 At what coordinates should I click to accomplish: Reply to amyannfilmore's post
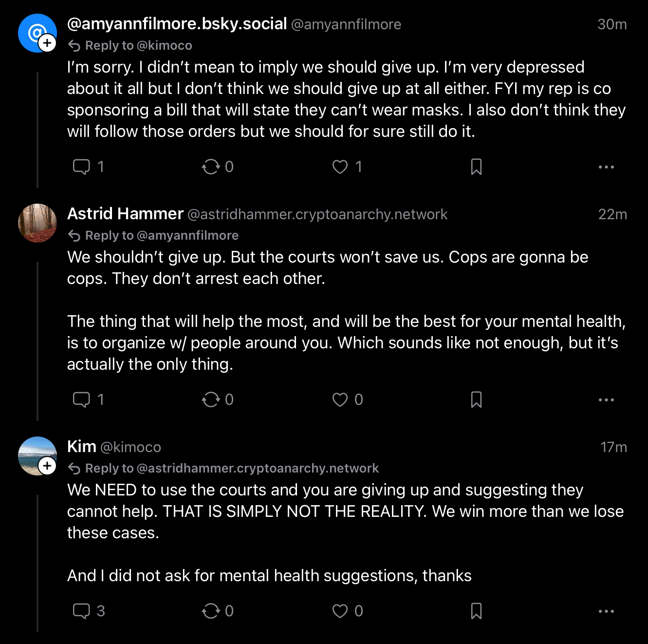click(81, 167)
